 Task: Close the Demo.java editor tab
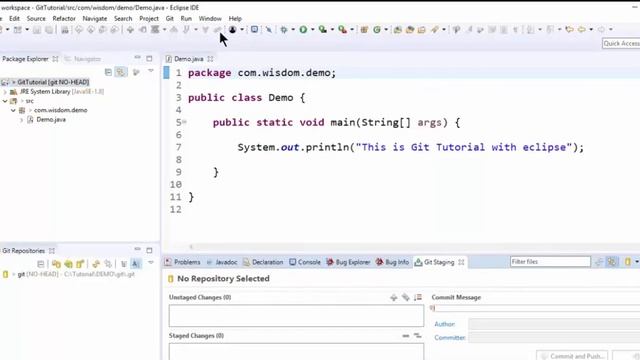tap(210, 59)
